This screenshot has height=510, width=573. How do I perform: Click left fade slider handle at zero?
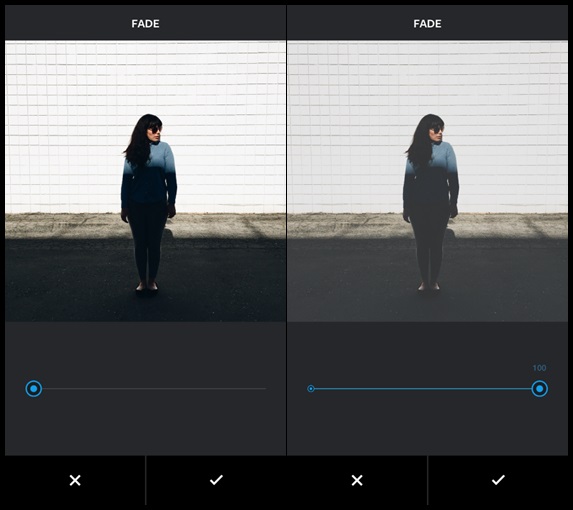34,388
